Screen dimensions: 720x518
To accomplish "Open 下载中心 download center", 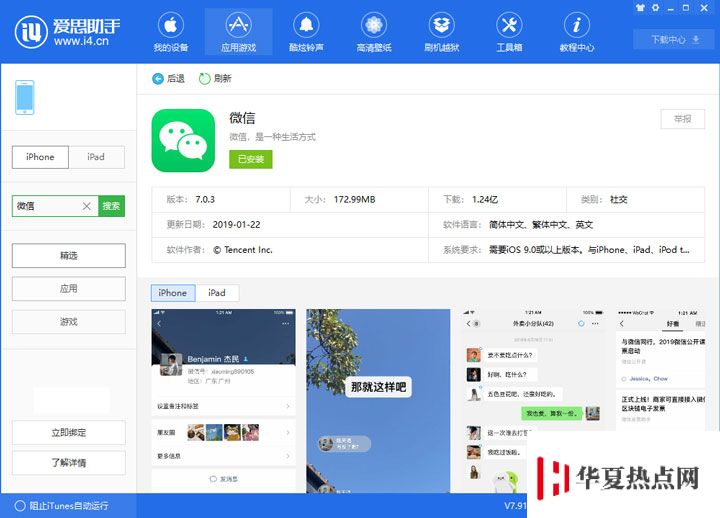I will click(x=675, y=39).
